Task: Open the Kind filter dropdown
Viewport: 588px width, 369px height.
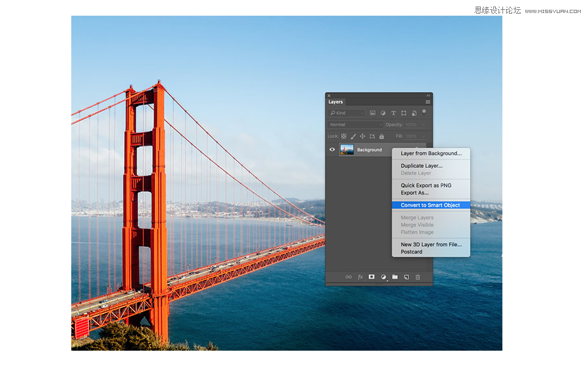Action: click(346, 113)
